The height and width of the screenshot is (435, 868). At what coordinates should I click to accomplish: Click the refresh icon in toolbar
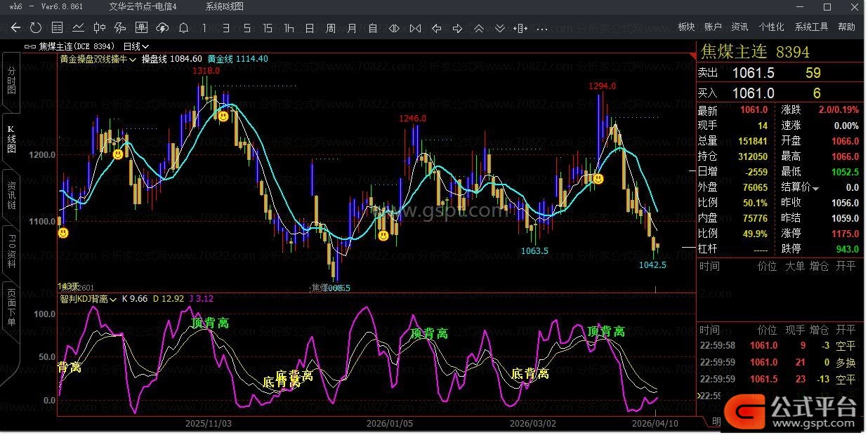pyautogui.click(x=36, y=28)
